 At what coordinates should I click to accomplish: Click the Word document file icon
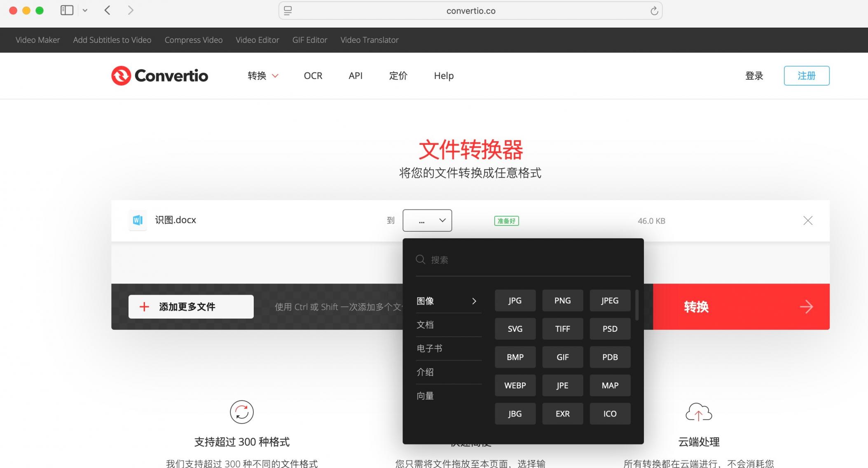tap(138, 220)
